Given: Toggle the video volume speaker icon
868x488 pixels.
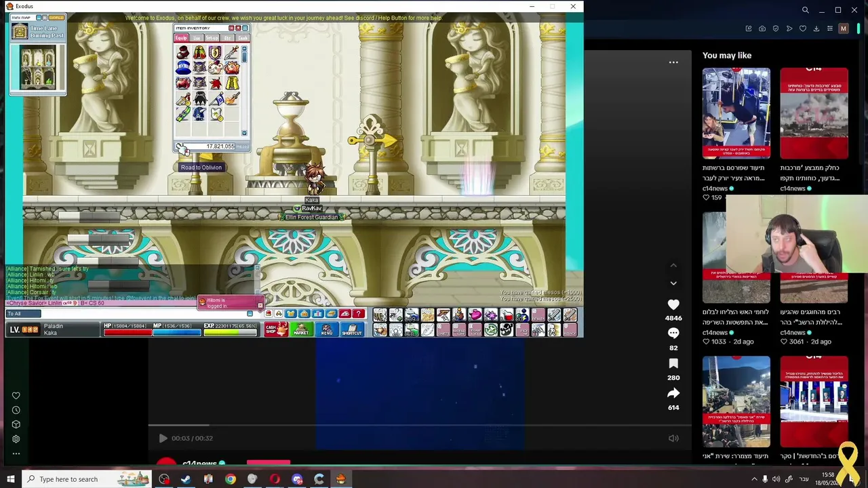Looking at the screenshot, I should 673,439.
